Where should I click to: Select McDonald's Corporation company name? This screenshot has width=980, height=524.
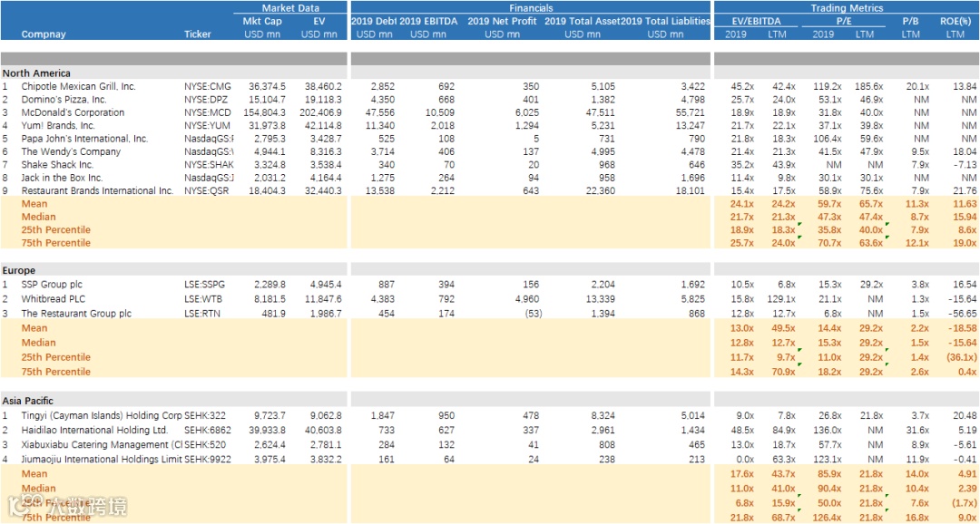point(73,112)
